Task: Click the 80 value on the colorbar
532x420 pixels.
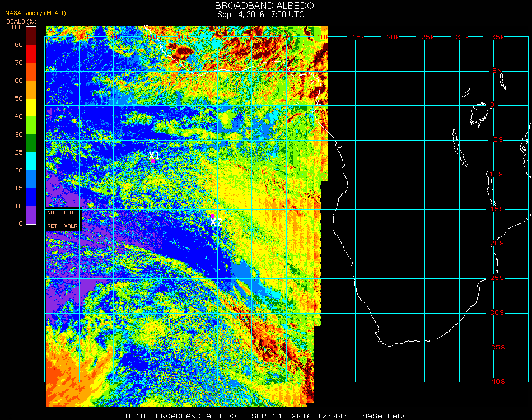Action: point(18,45)
